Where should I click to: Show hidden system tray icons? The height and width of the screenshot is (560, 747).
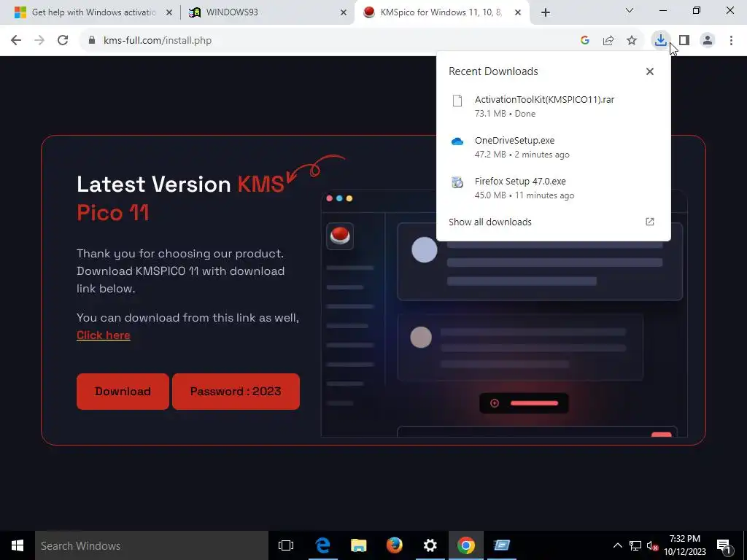point(617,545)
